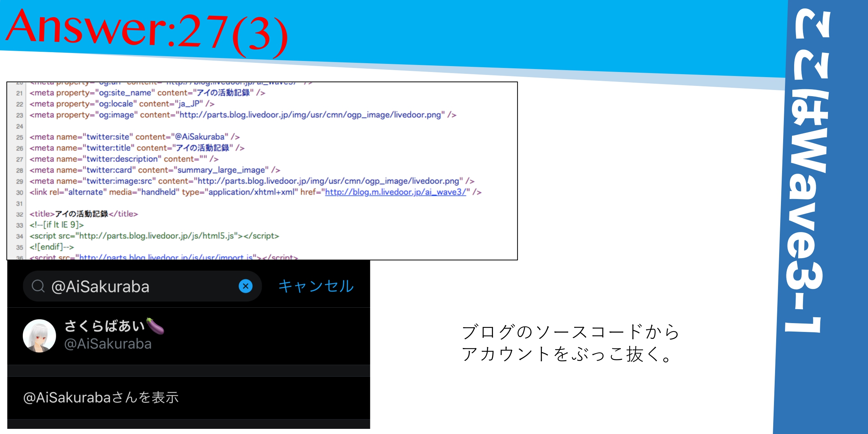Click line number 30 in the gutter
The width and height of the screenshot is (868, 434).
(19, 192)
